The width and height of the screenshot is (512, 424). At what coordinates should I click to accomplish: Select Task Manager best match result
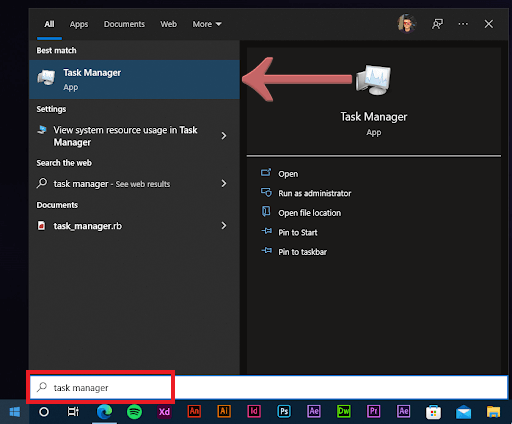click(x=134, y=79)
